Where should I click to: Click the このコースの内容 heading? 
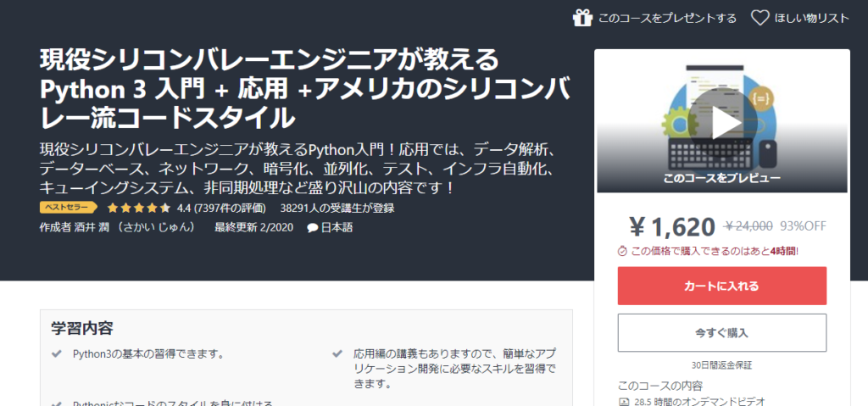tap(659, 386)
